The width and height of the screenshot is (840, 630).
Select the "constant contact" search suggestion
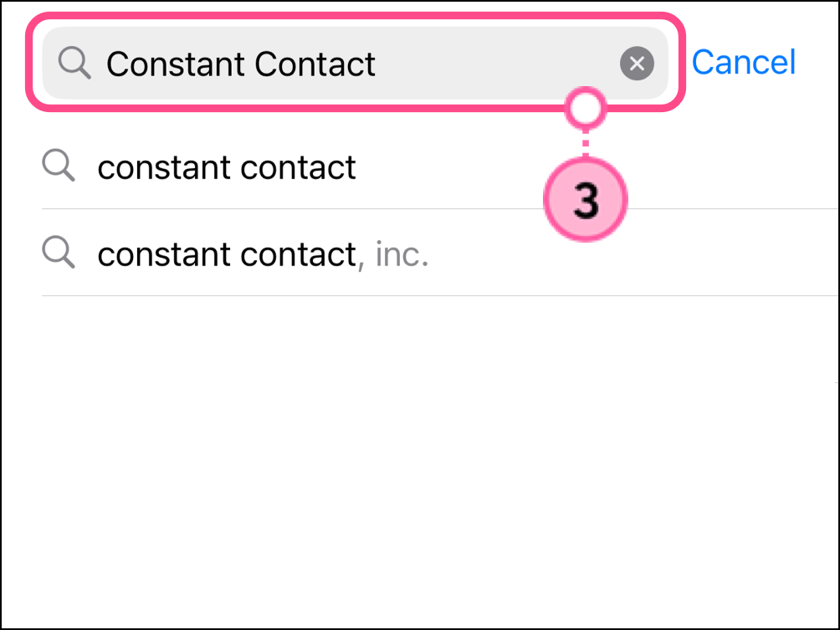[226, 167]
